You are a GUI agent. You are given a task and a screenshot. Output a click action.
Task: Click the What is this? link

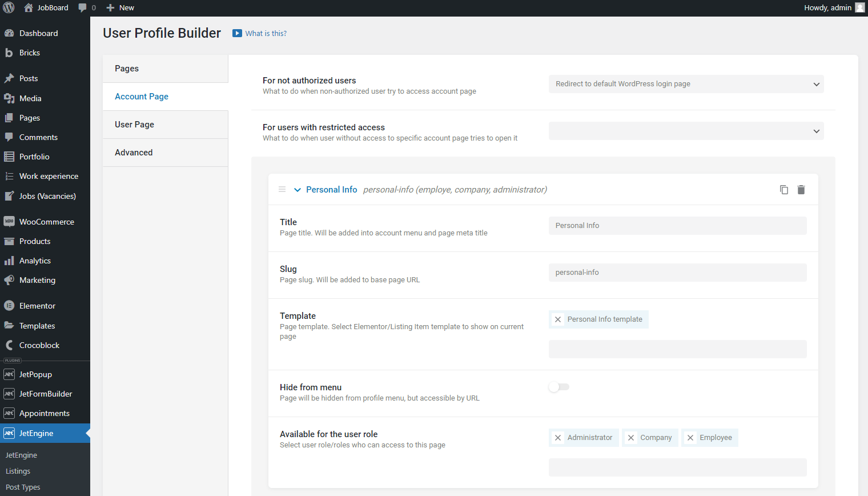pyautogui.click(x=266, y=33)
